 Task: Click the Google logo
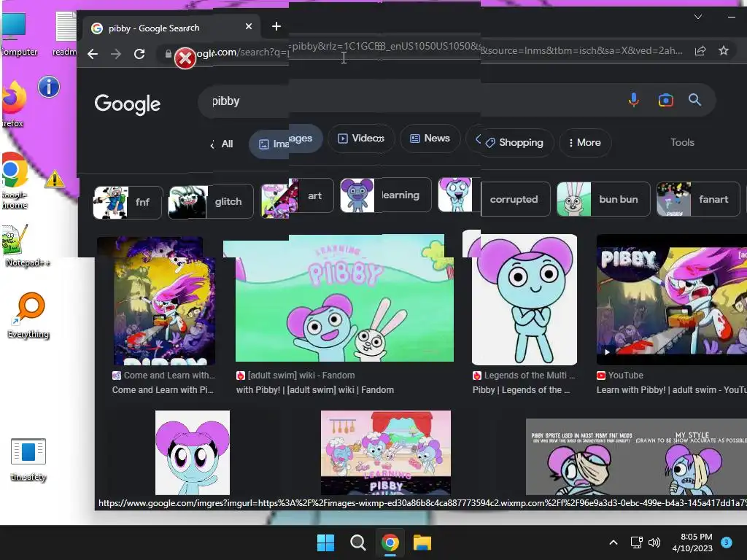coord(127,104)
